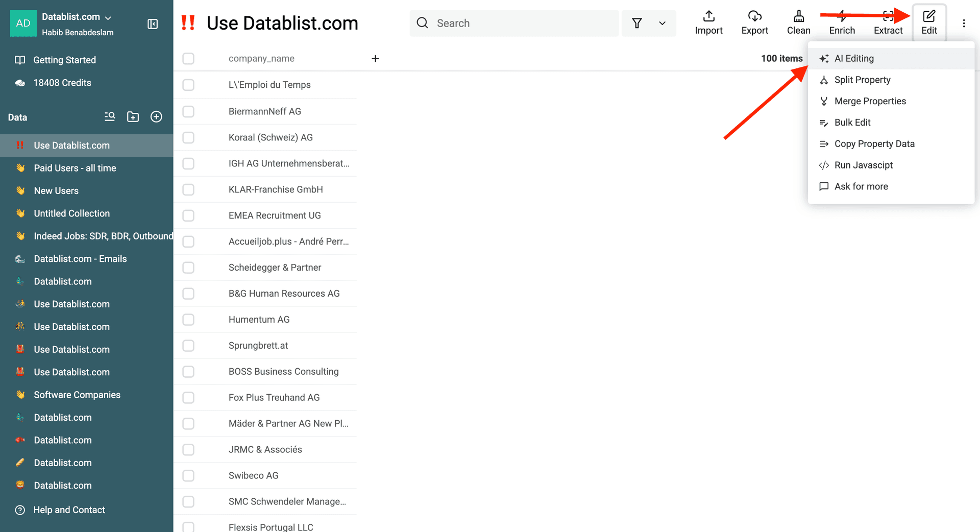Screen dimensions: 980x532
Task: Select the Humentum AG row checkbox
Action: pyautogui.click(x=188, y=320)
